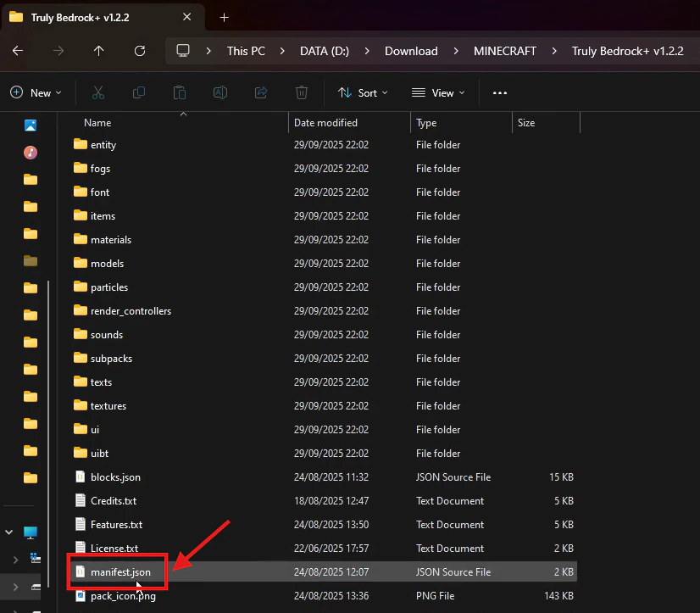Refresh the folder view
This screenshot has width=700, height=613.
(x=140, y=51)
